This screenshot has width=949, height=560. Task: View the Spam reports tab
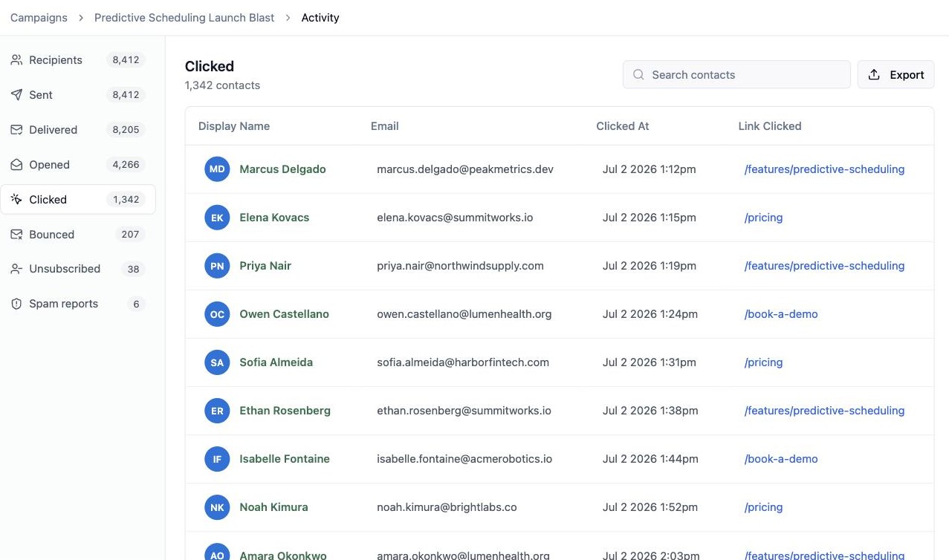click(78, 304)
